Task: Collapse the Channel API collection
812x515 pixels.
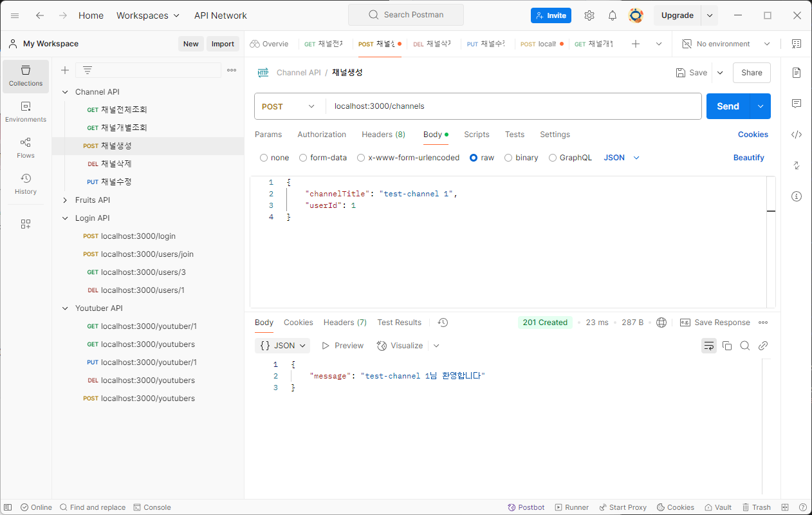Action: 65,92
